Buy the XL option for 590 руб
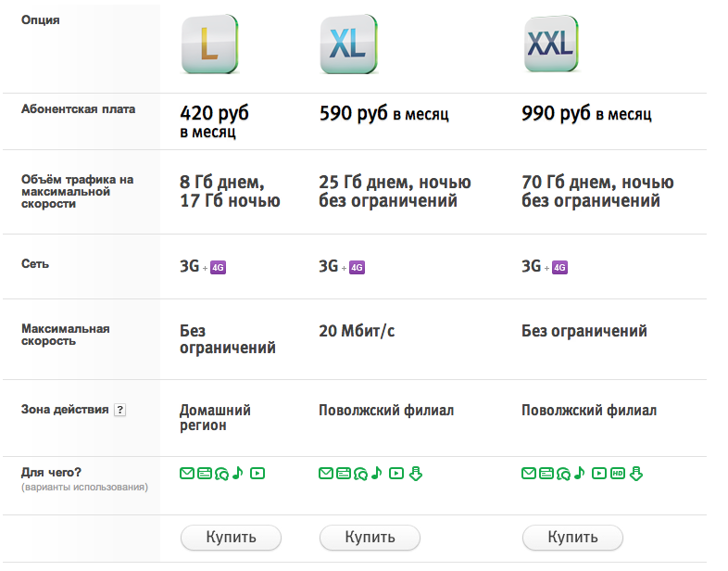Viewport: 728px width, 571px height. point(370,538)
